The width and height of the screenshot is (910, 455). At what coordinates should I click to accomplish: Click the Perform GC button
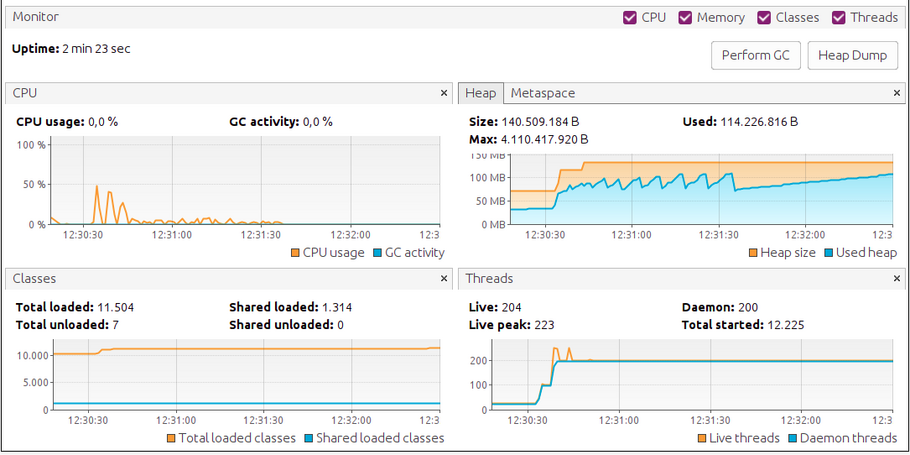pos(755,55)
